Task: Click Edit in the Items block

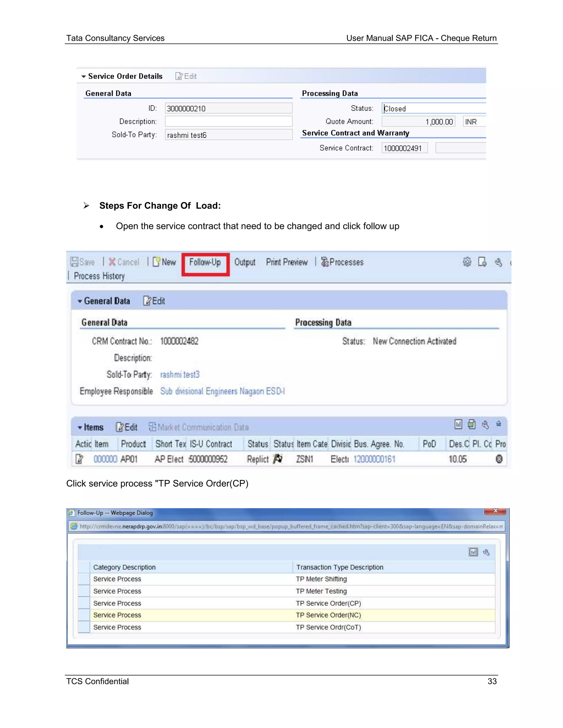Action: [127, 427]
